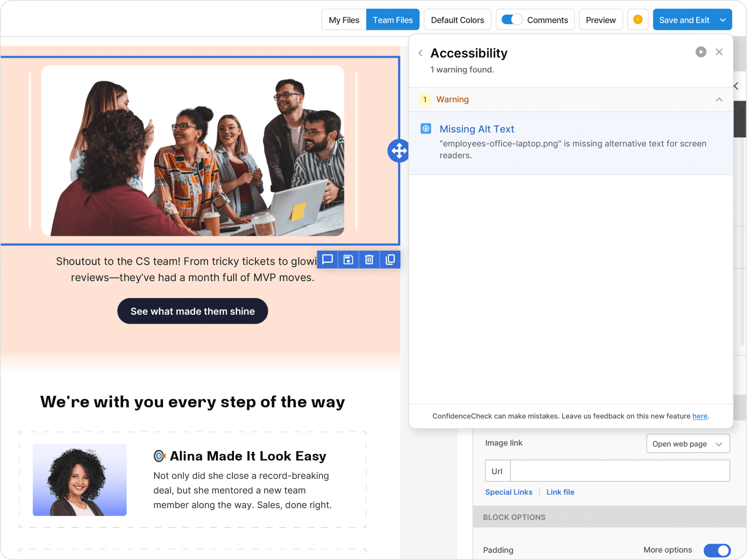Image resolution: width=747 pixels, height=560 pixels.
Task: Click the Preview button
Action: pos(600,20)
